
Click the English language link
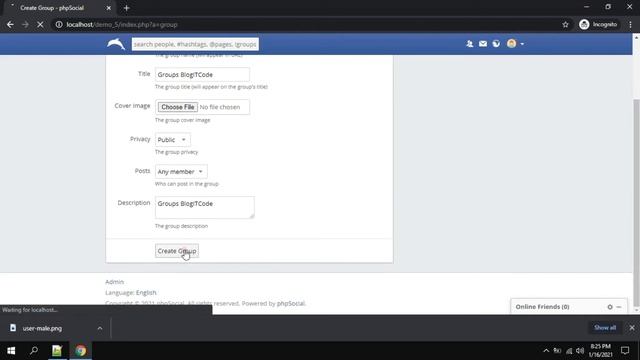click(146, 292)
